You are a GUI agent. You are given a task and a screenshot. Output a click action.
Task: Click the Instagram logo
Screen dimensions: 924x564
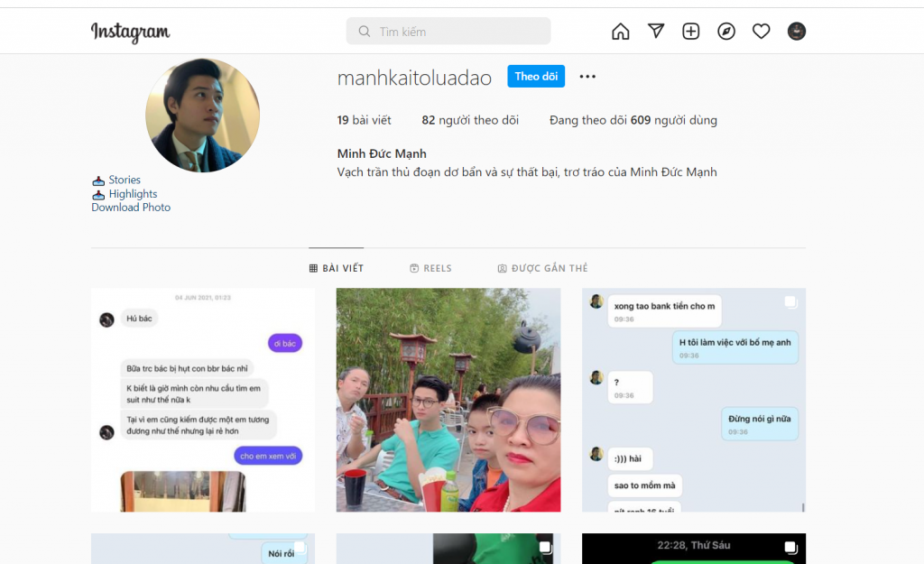130,32
